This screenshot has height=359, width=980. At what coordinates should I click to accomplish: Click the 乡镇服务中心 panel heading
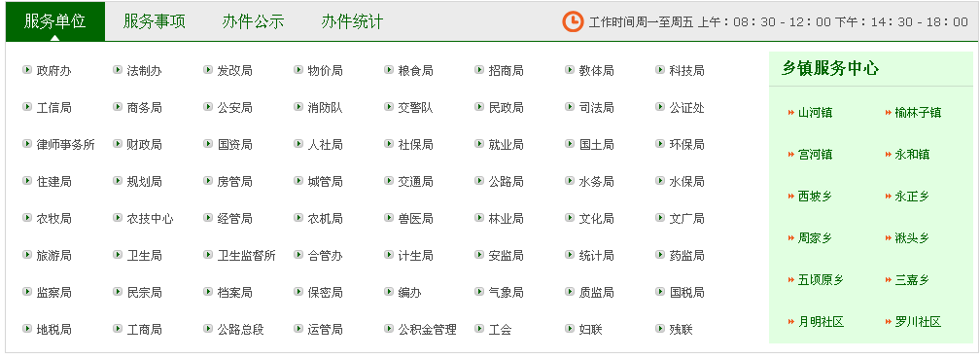(830, 68)
